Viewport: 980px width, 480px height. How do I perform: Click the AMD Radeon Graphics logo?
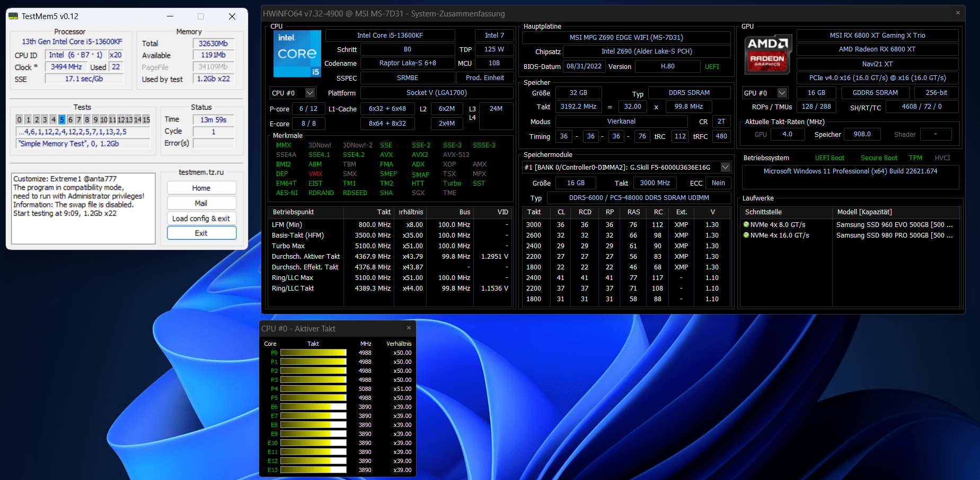(x=767, y=54)
